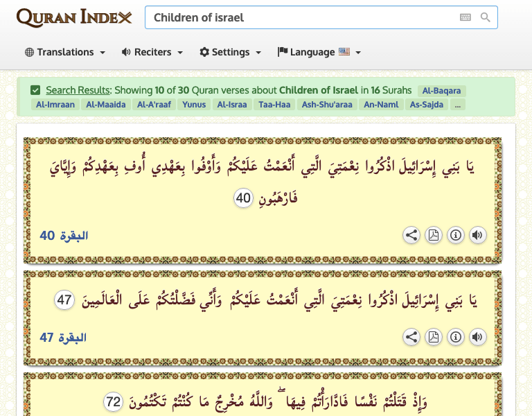Filter results by Al-Imraan surah tag
The height and width of the screenshot is (416, 532).
click(55, 105)
